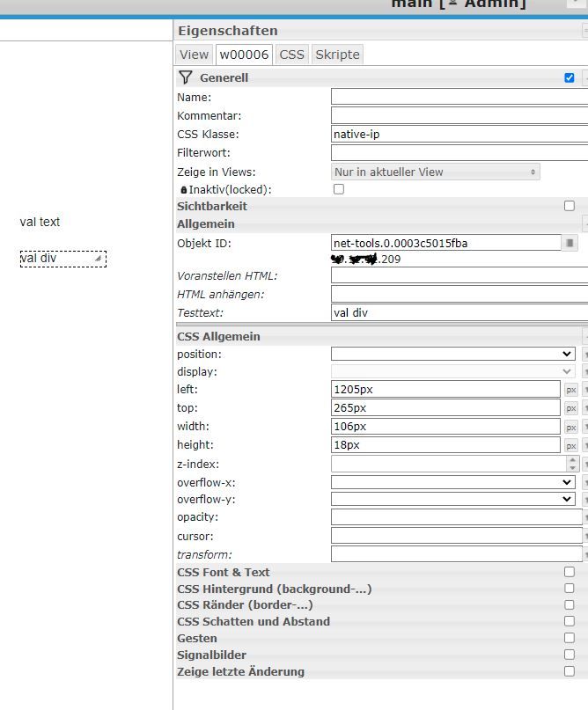The height and width of the screenshot is (710, 588).
Task: Click the px unit button for top
Action: tap(570, 408)
